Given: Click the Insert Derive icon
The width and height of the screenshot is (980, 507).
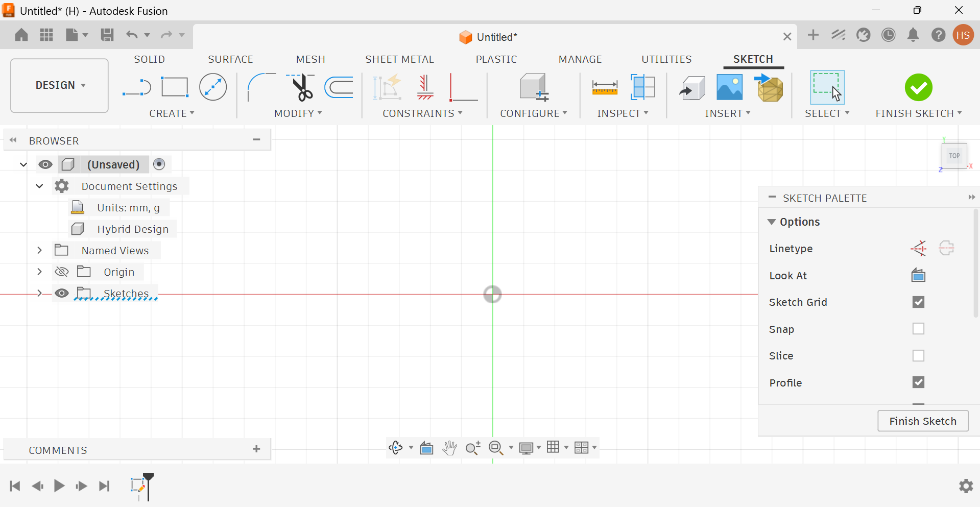Looking at the screenshot, I should tap(692, 87).
